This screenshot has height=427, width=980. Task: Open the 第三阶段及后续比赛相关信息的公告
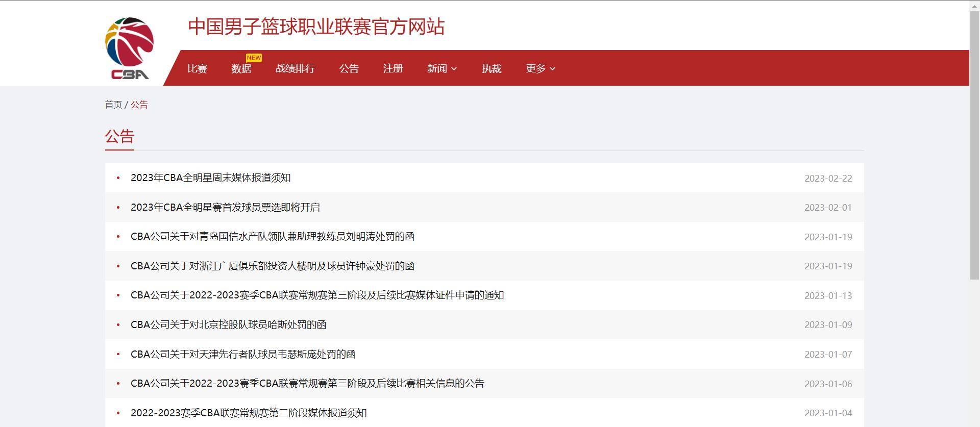pyautogui.click(x=307, y=383)
